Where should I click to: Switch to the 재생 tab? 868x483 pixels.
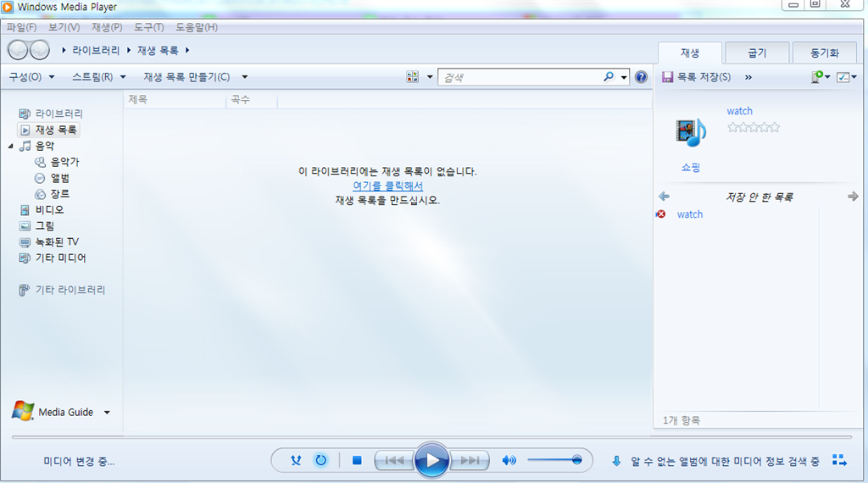(690, 53)
